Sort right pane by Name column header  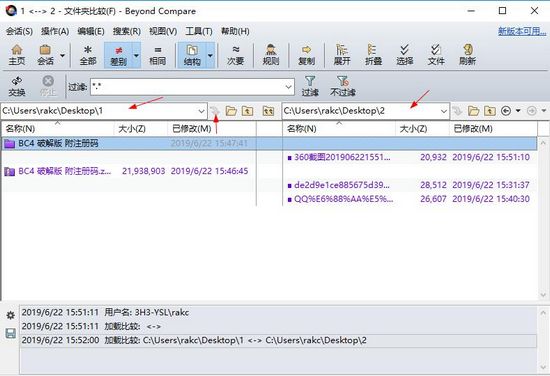(x=339, y=129)
